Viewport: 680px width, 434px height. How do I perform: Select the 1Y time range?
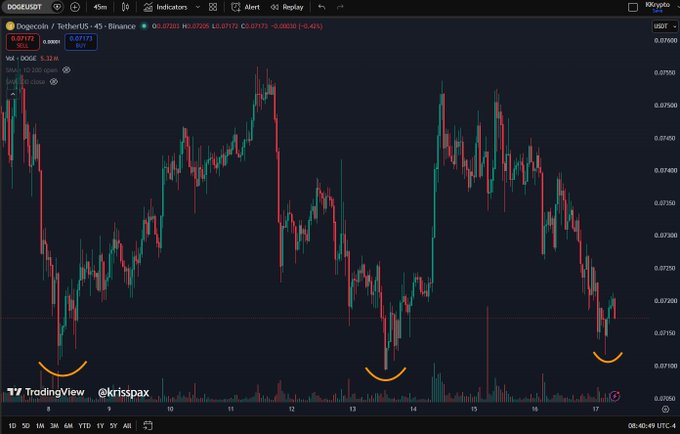(x=100, y=426)
